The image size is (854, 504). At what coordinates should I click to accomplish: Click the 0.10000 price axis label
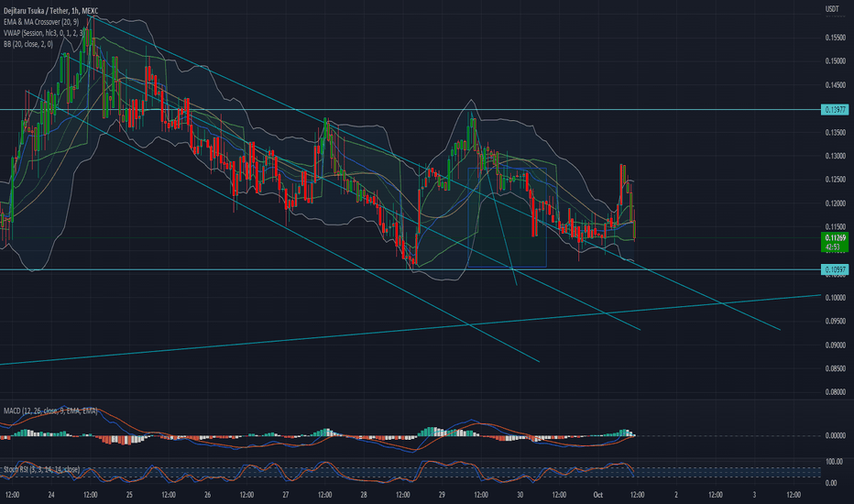tap(835, 298)
